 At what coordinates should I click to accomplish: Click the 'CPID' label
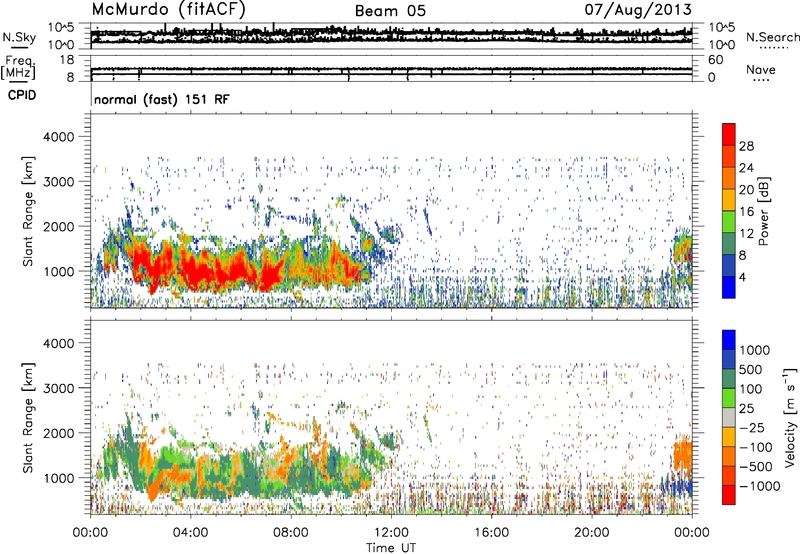click(x=22, y=95)
